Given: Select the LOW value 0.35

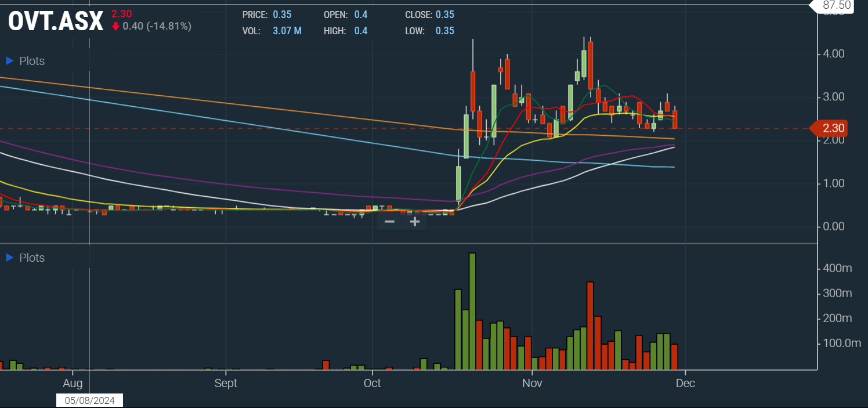Looking at the screenshot, I should [445, 31].
